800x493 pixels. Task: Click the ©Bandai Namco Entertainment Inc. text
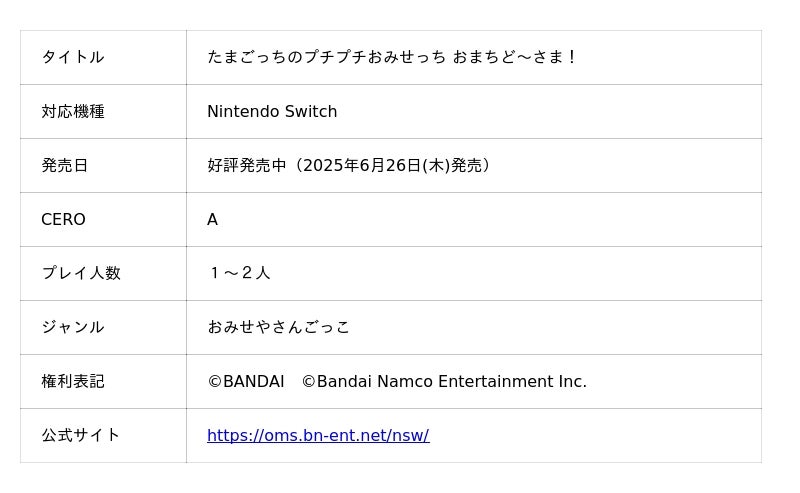444,382
